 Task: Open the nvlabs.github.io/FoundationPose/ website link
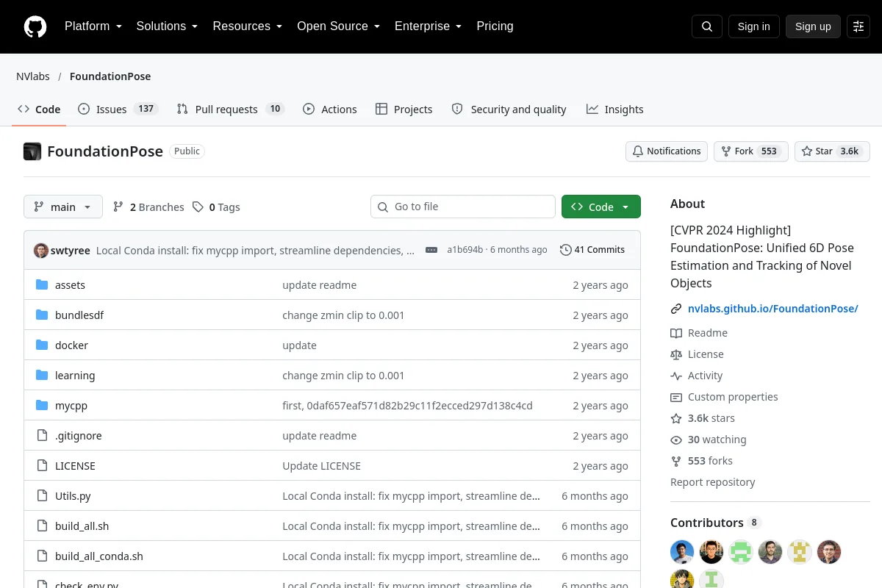tap(773, 309)
